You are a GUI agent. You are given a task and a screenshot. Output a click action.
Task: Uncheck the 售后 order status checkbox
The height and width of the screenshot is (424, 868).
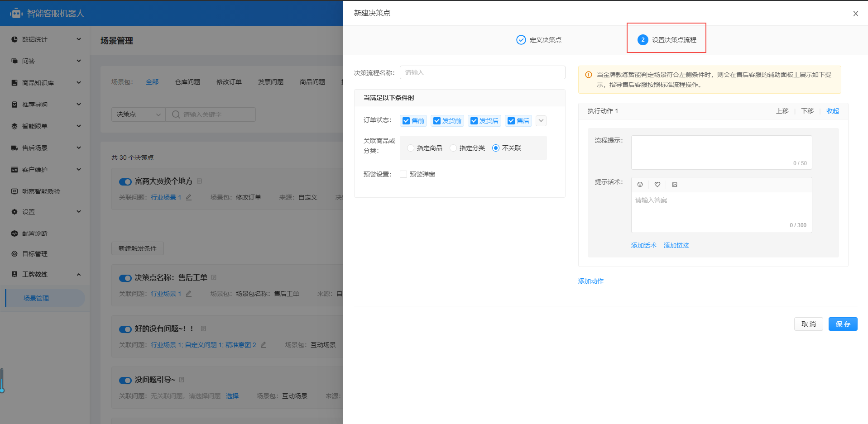coord(511,121)
